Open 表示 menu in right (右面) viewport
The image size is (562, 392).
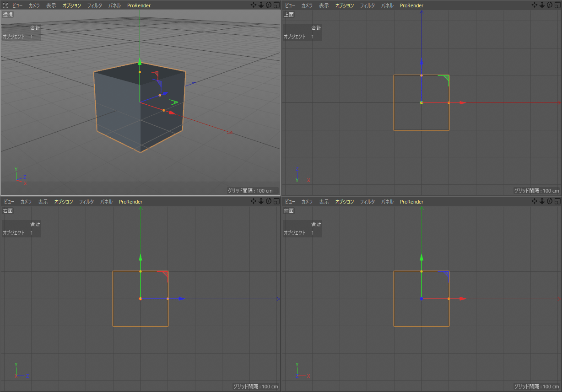(43, 202)
